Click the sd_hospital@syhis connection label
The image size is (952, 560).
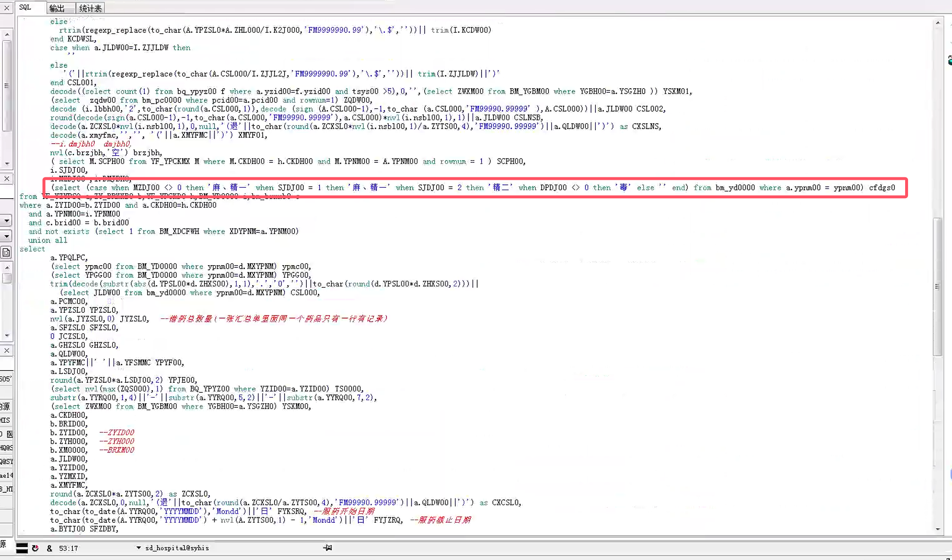point(177,548)
